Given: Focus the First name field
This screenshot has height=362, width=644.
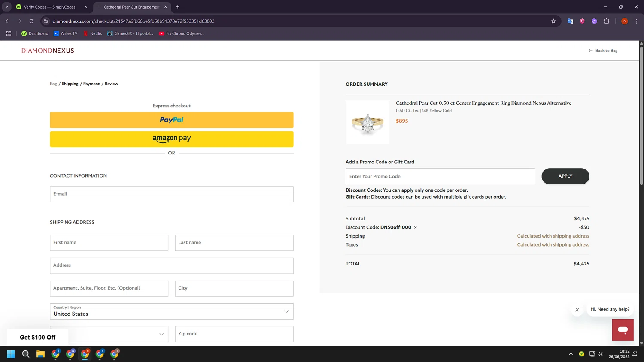Looking at the screenshot, I should (x=109, y=243).
